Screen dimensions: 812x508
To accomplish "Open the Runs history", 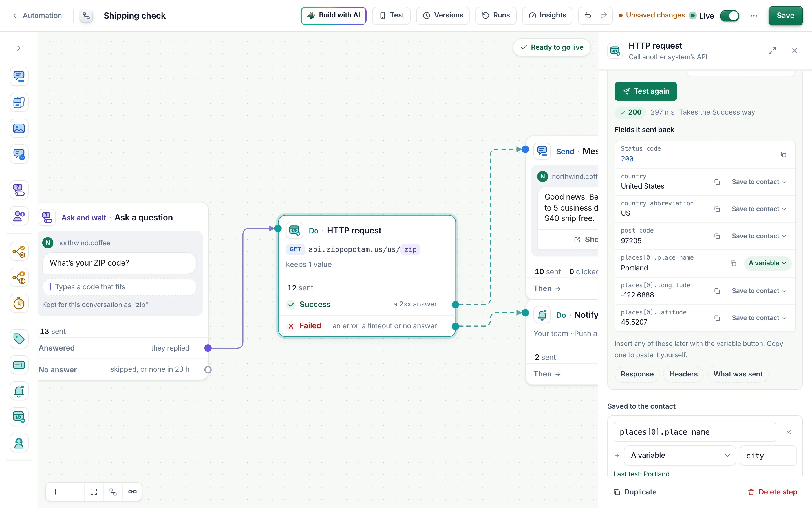I will tap(496, 16).
